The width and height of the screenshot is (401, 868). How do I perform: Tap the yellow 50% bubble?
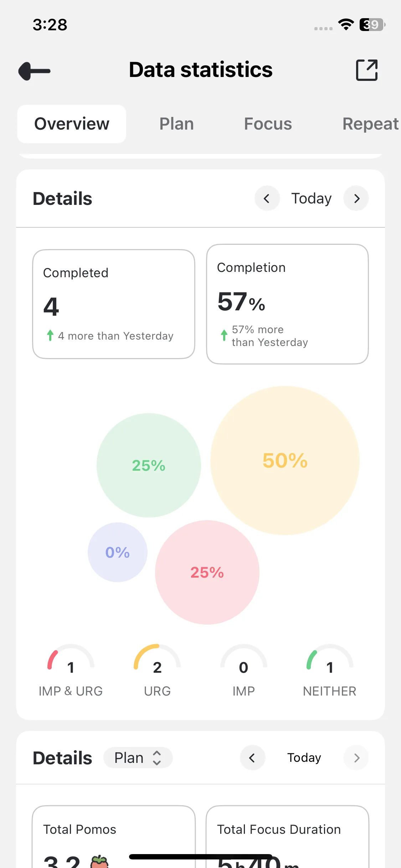(285, 460)
